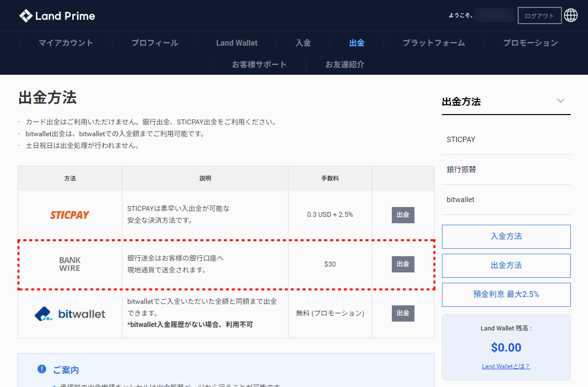This screenshot has height=387, width=588.
Task: Click the 説明 column header
Action: click(205, 179)
